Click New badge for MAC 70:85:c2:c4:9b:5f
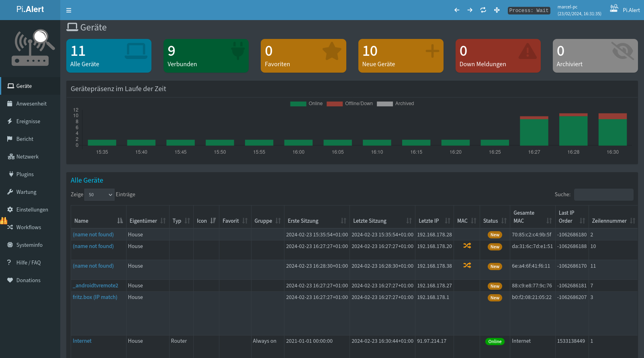Viewport: 644px width, 358px height. click(495, 235)
